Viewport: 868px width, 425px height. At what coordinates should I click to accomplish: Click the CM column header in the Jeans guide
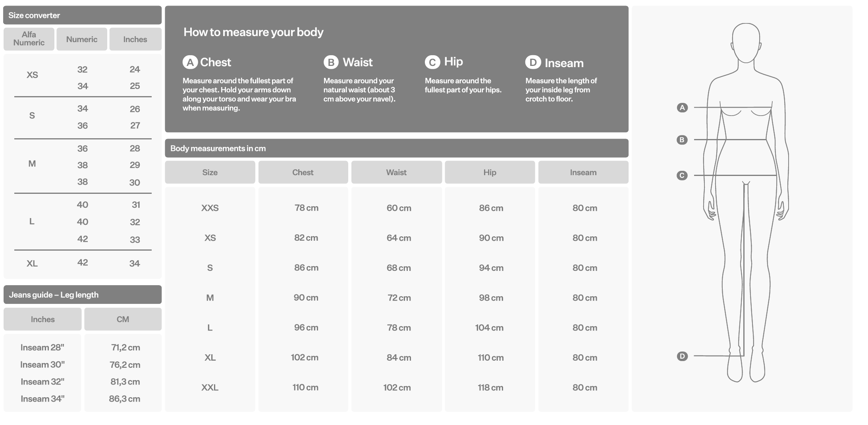coord(123,319)
